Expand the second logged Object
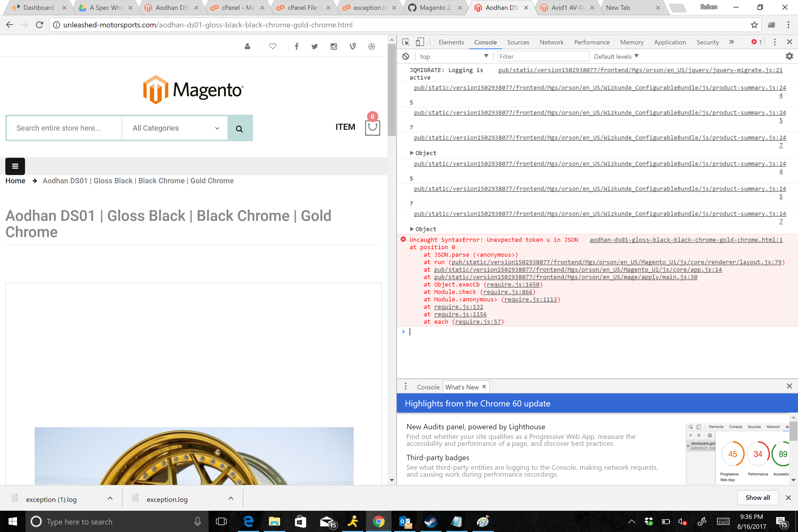Screen dimensions: 798x532 click(x=412, y=229)
